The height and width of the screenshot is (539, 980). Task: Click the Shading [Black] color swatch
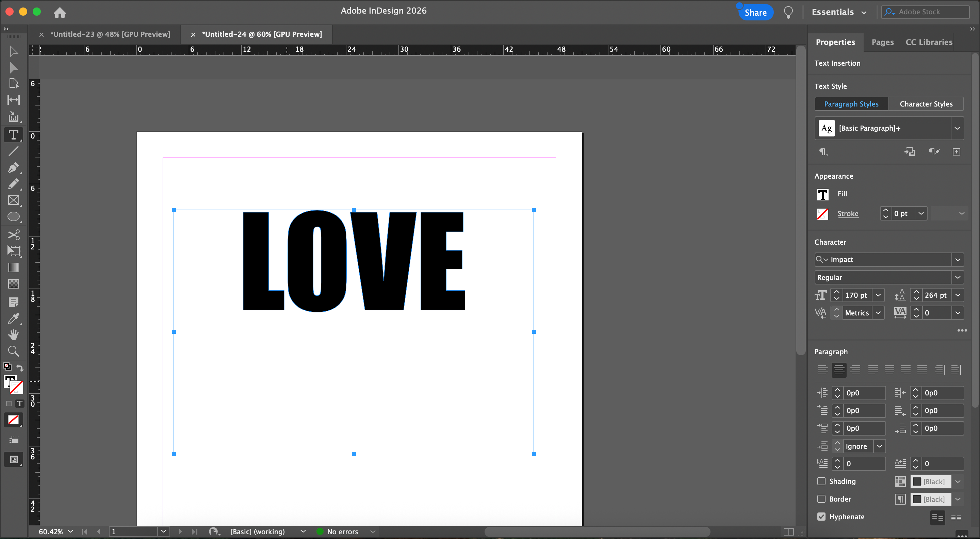click(930, 481)
